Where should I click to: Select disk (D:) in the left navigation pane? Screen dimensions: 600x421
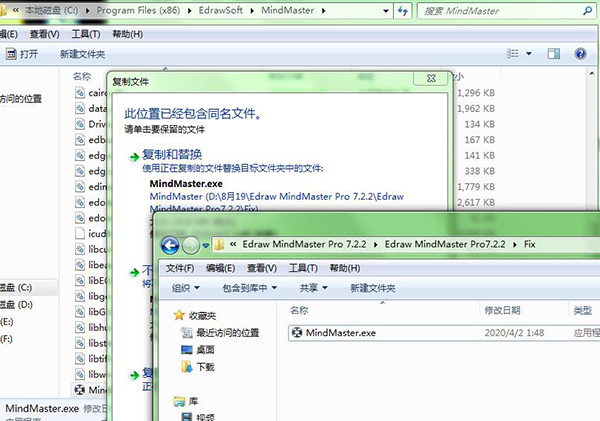(16, 305)
